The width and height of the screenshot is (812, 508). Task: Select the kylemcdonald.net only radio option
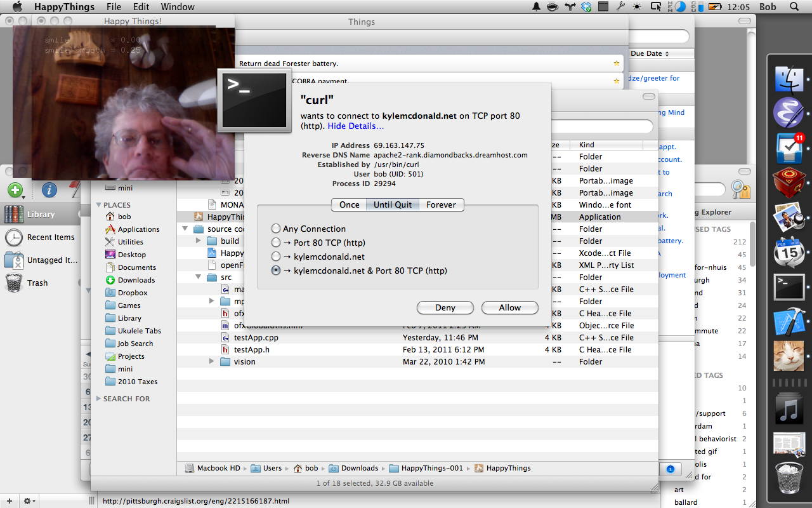point(275,257)
